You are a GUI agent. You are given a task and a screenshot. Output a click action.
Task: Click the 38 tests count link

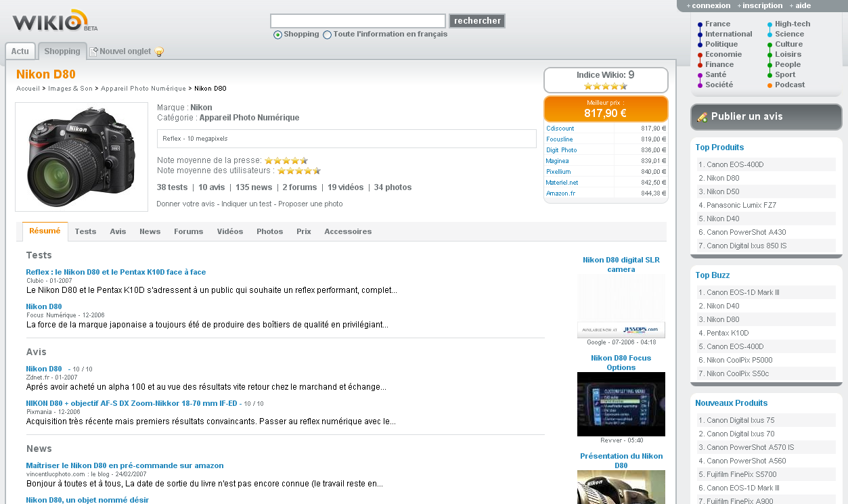point(172,187)
